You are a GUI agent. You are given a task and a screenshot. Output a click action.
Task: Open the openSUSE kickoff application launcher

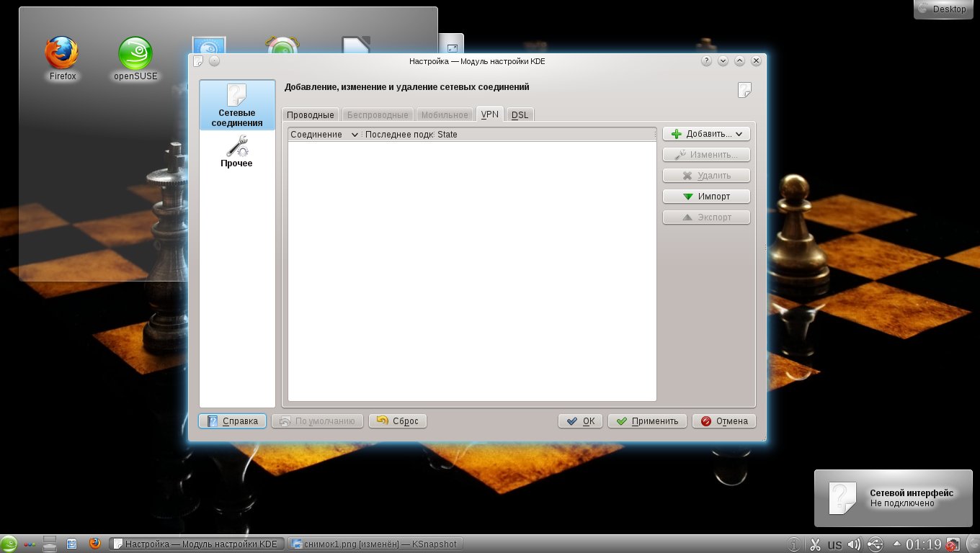[x=9, y=544]
